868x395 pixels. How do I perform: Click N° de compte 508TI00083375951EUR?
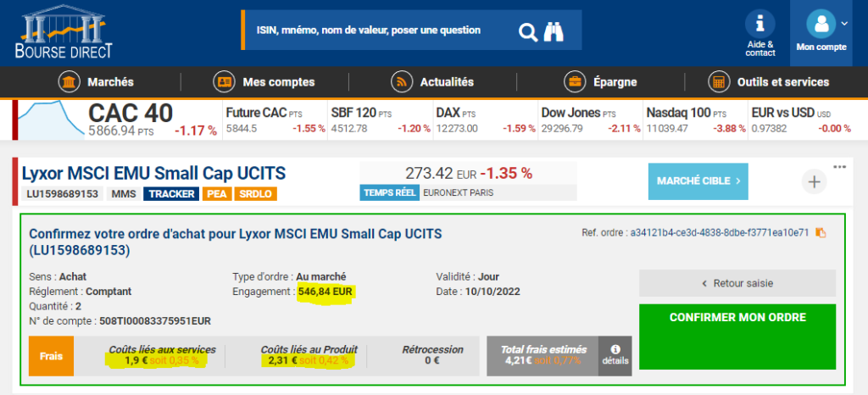click(x=120, y=321)
